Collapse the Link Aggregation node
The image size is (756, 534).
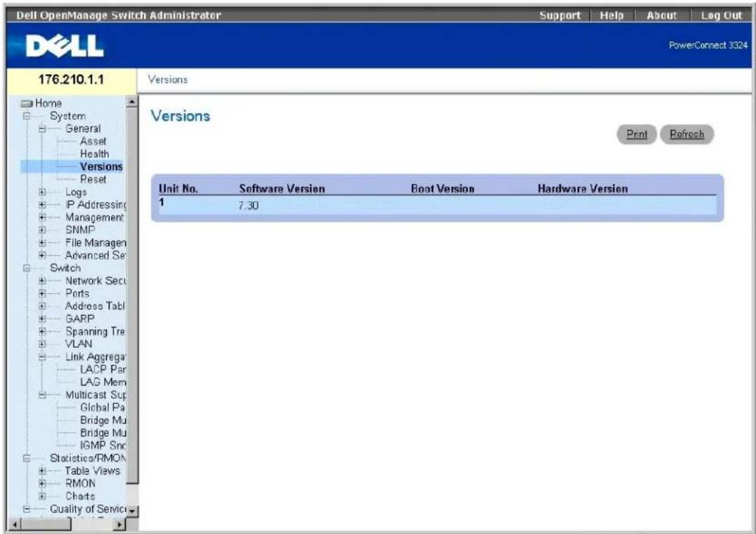[x=42, y=357]
